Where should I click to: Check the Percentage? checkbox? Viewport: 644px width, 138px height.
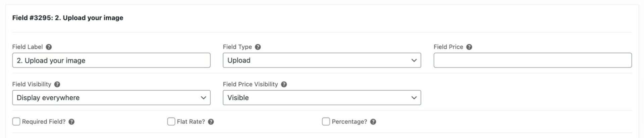tap(326, 122)
